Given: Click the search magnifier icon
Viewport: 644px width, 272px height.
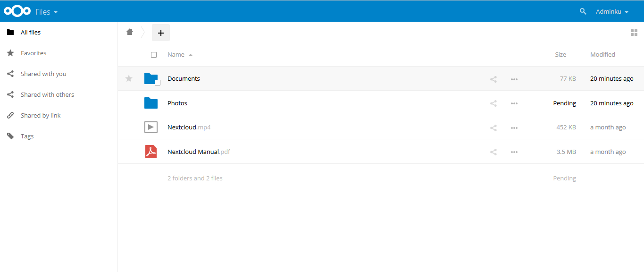Looking at the screenshot, I should point(583,11).
